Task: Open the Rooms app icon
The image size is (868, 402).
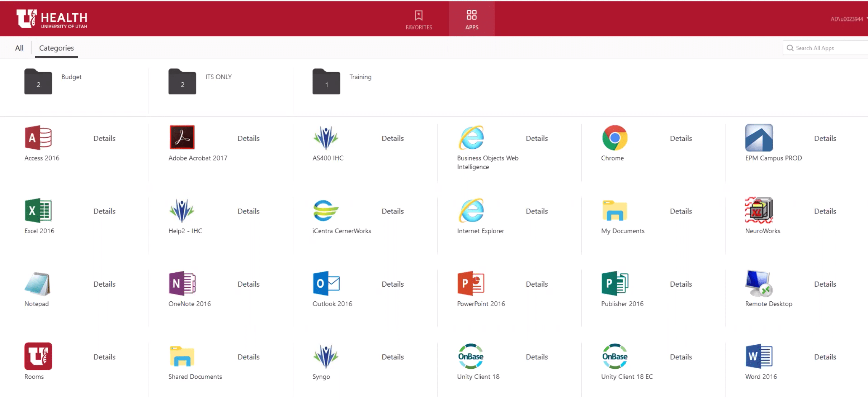Action: point(38,356)
